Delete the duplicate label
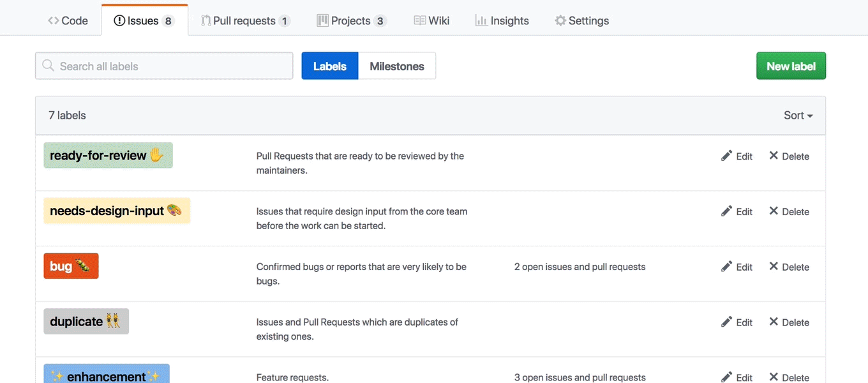Viewport: 868px width, 383px height. coord(789,322)
